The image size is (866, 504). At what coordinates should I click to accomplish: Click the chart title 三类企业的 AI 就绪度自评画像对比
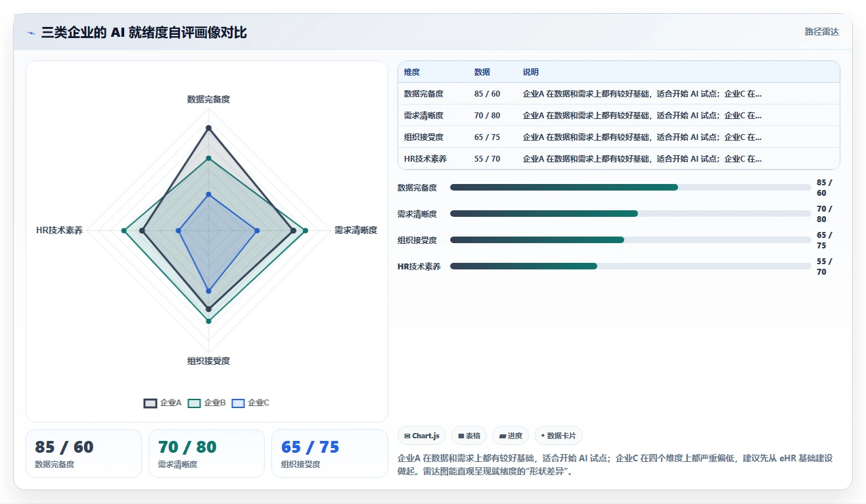[144, 32]
